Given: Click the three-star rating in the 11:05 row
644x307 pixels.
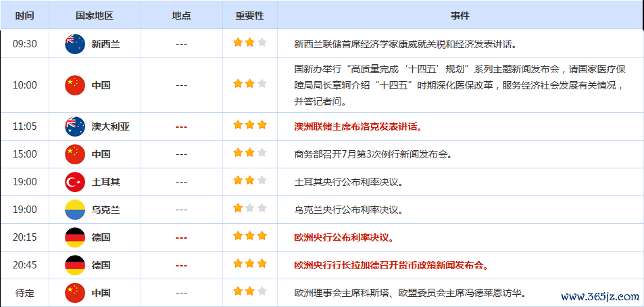Looking at the screenshot, I should coord(249,125).
